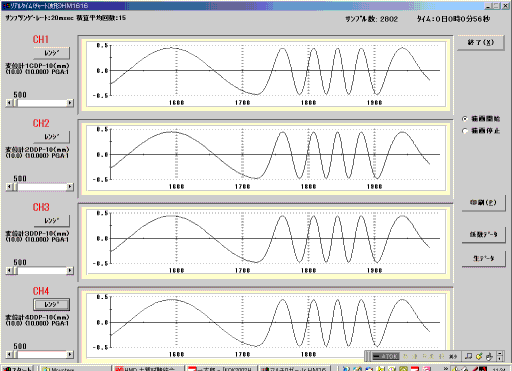Image resolution: width=512 pixels, height=371 pixels.
Task: Click the CH4 range (レンジ) button
Action: (52, 304)
